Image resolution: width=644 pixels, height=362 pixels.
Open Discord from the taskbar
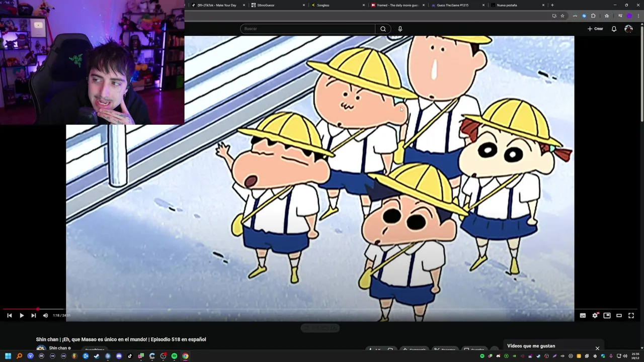(x=119, y=356)
